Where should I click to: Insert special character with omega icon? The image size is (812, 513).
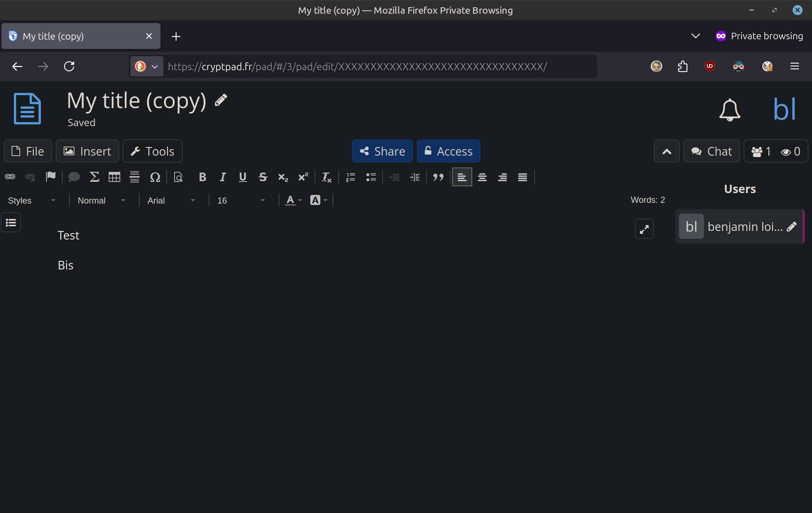coord(155,177)
